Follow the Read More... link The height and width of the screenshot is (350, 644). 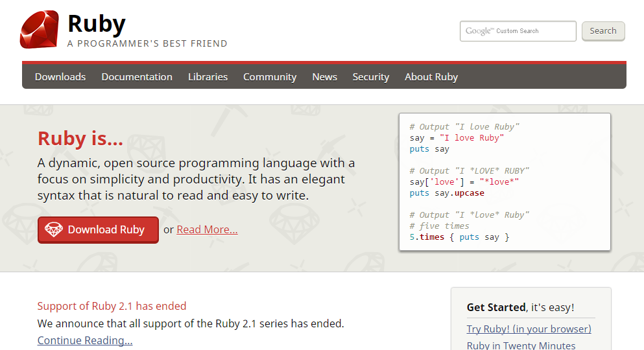point(207,229)
